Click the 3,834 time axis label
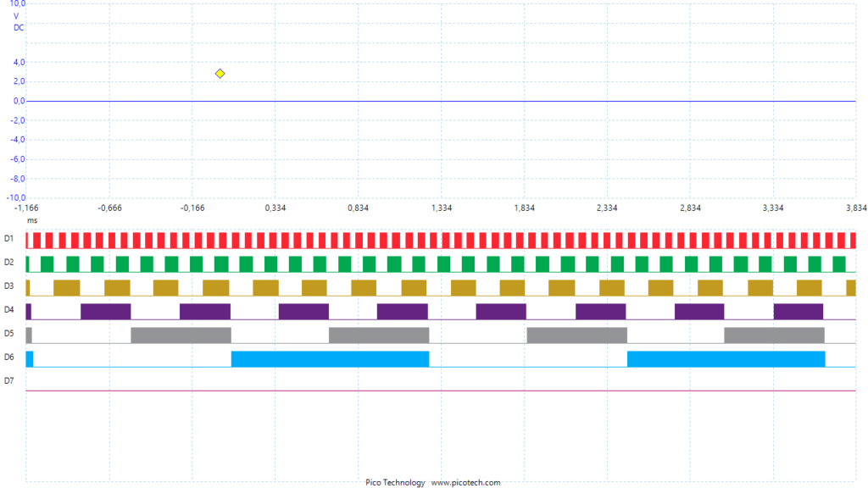This screenshot has height=488, width=868. (856, 208)
